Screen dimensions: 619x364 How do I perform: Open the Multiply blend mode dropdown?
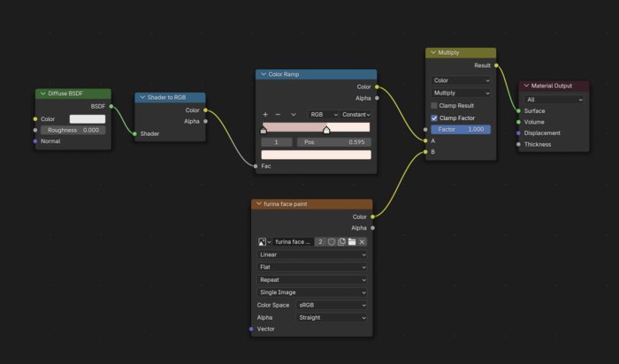(x=461, y=93)
